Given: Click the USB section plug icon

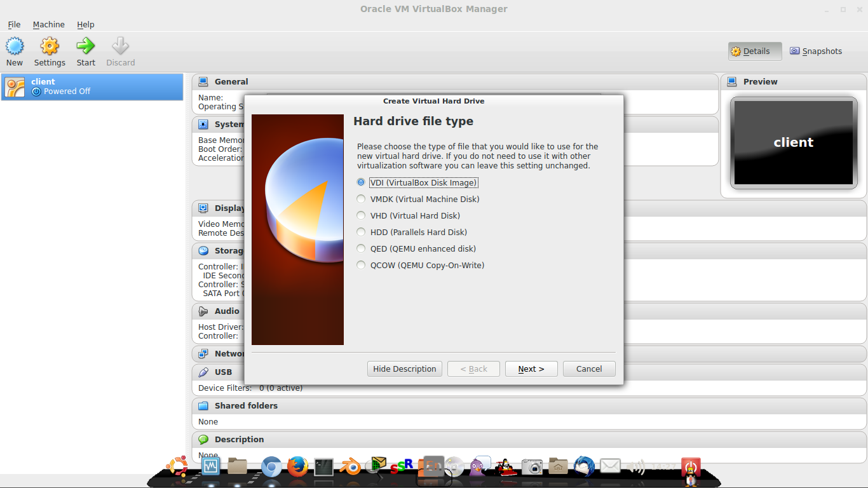Looking at the screenshot, I should (x=203, y=372).
